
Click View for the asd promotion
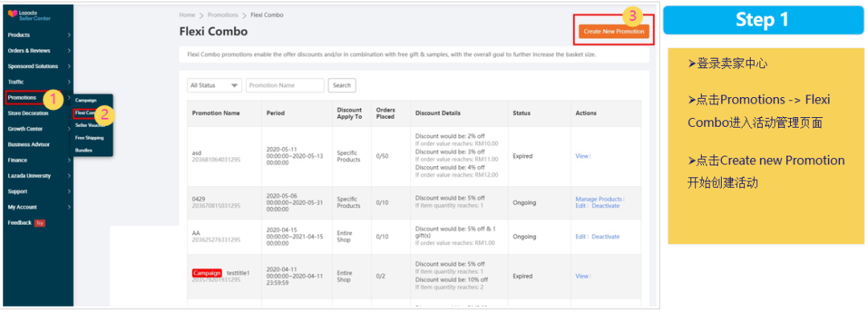click(x=582, y=156)
